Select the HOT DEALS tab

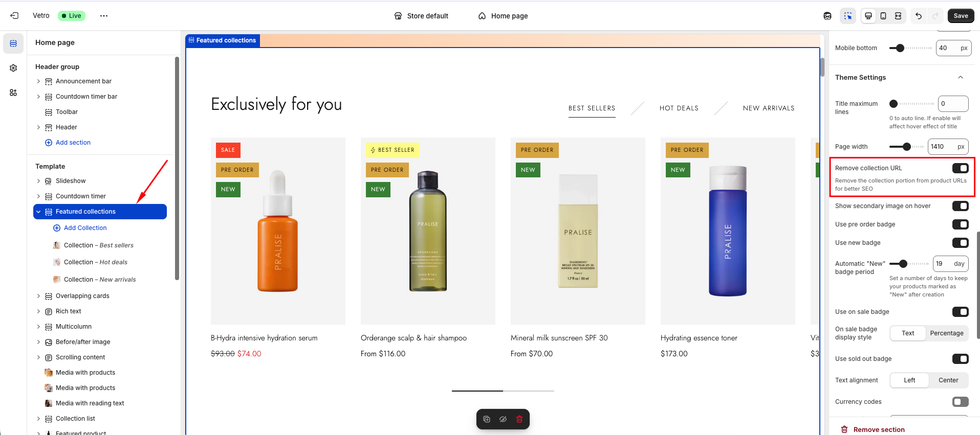(x=679, y=108)
